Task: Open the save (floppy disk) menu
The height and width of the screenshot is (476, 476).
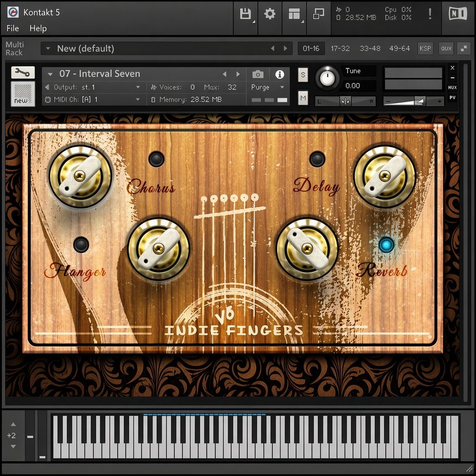Action: pyautogui.click(x=245, y=14)
